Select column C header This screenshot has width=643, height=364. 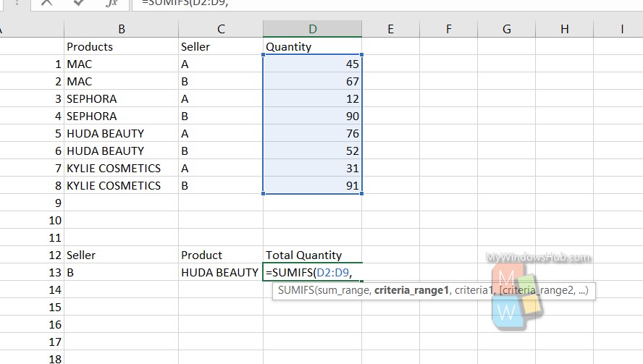[221, 29]
